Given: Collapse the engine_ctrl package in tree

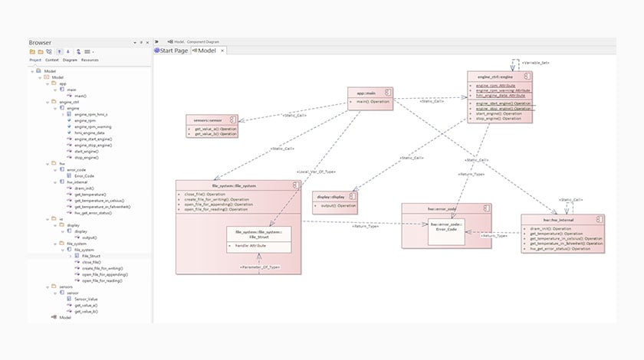Looking at the screenshot, I should pyautogui.click(x=48, y=102).
